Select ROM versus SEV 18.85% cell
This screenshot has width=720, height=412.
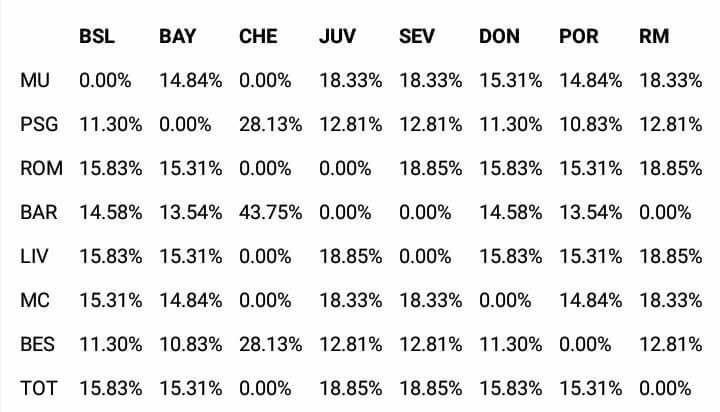point(430,168)
